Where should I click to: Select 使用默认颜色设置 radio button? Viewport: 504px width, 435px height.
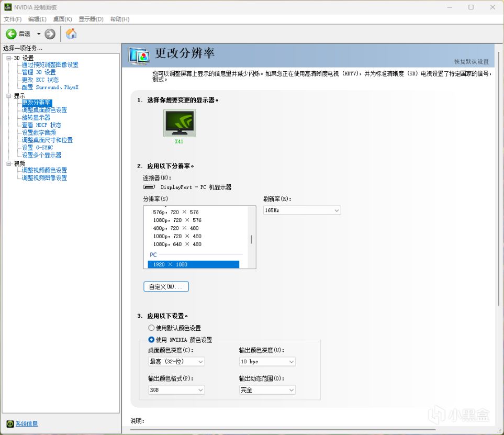point(151,328)
